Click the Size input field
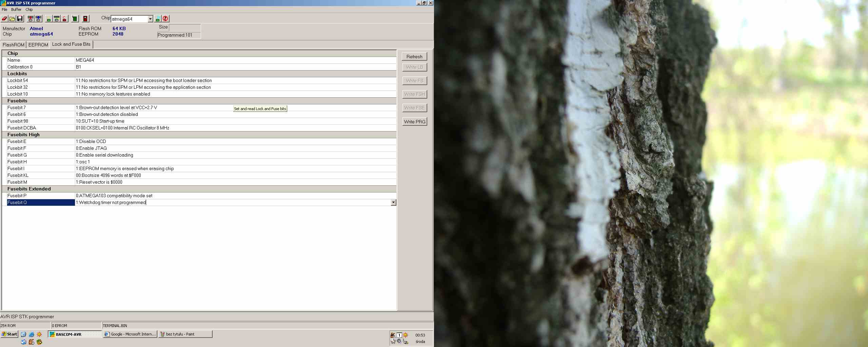The width and height of the screenshot is (868, 347). pos(184,27)
